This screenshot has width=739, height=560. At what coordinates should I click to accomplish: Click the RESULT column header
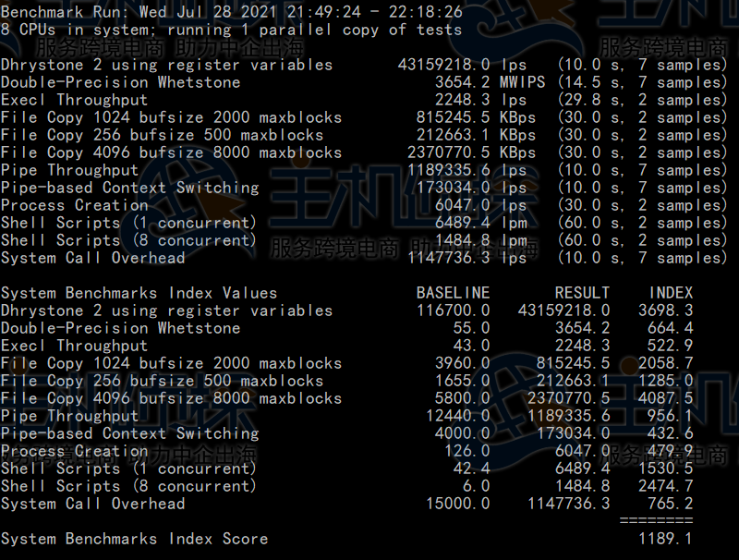582,293
